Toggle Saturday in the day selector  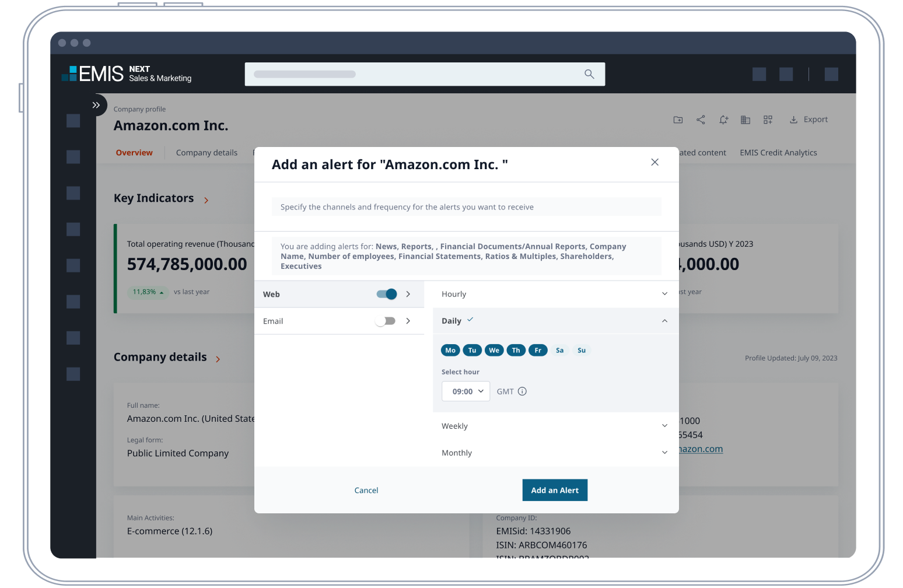559,350
